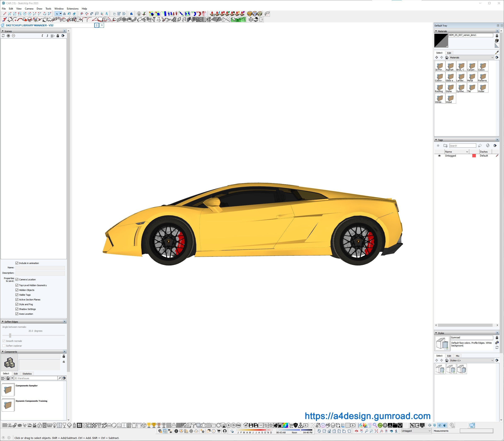Uncheck Include in animation checkbox

pos(17,263)
